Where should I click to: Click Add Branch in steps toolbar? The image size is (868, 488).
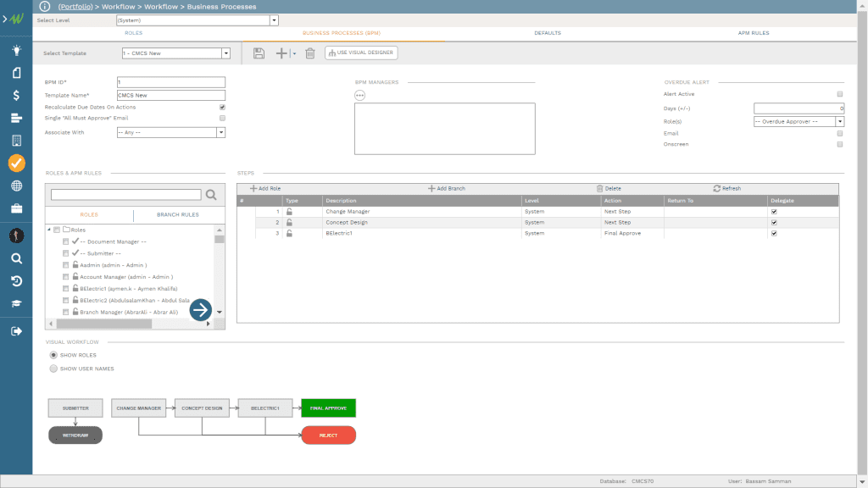pyautogui.click(x=447, y=189)
